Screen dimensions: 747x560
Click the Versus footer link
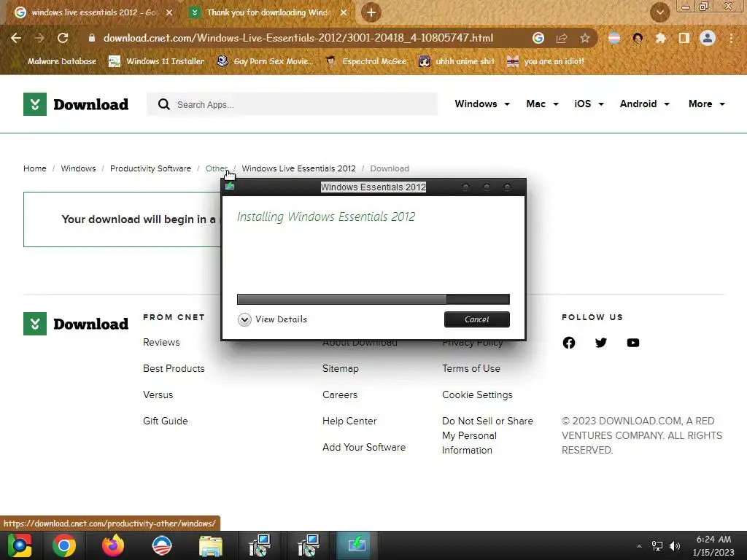(x=158, y=394)
